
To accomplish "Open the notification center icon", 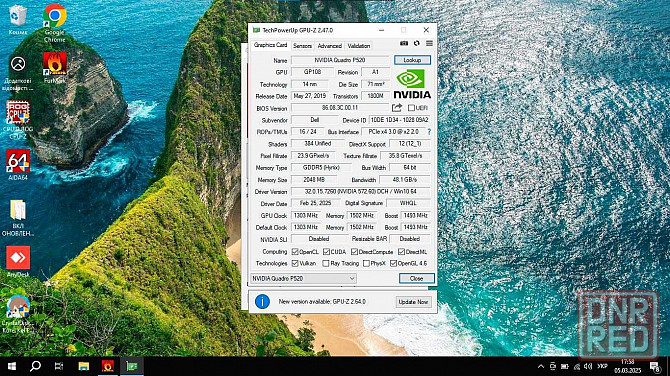I will (x=654, y=366).
